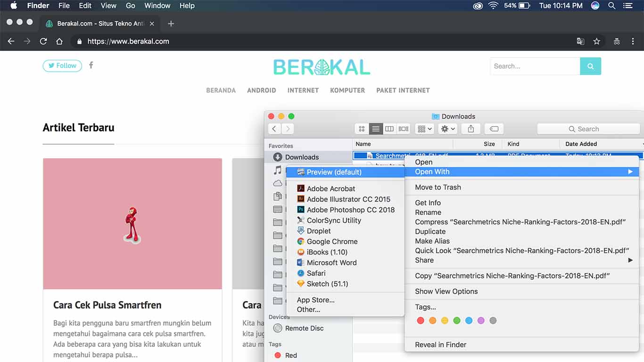Viewport: 644px width, 362px height.
Task: Open Notification Center list icon
Action: pos(627,6)
